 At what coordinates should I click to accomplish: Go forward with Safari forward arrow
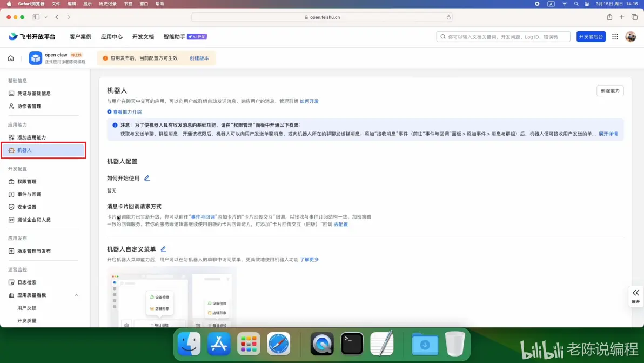69,17
